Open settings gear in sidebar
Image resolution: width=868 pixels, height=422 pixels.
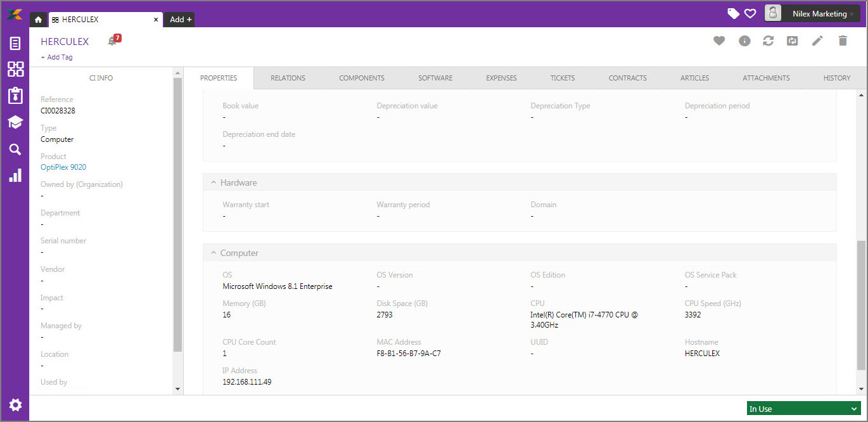15,405
